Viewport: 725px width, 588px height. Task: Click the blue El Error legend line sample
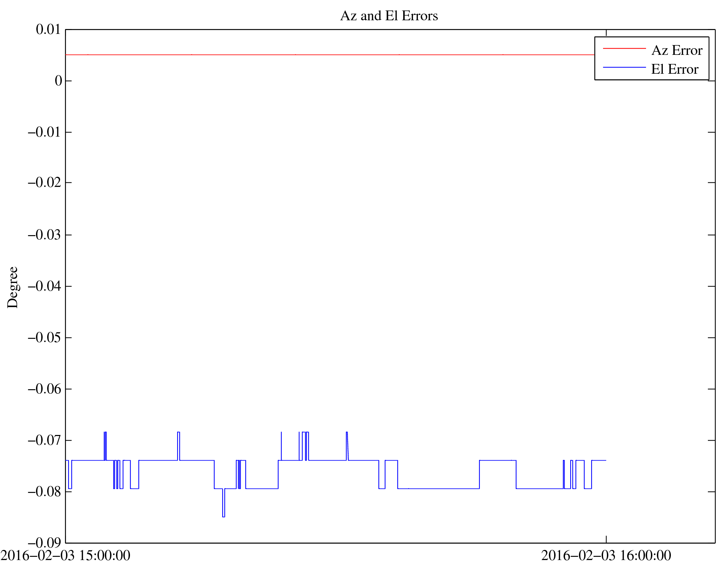624,67
